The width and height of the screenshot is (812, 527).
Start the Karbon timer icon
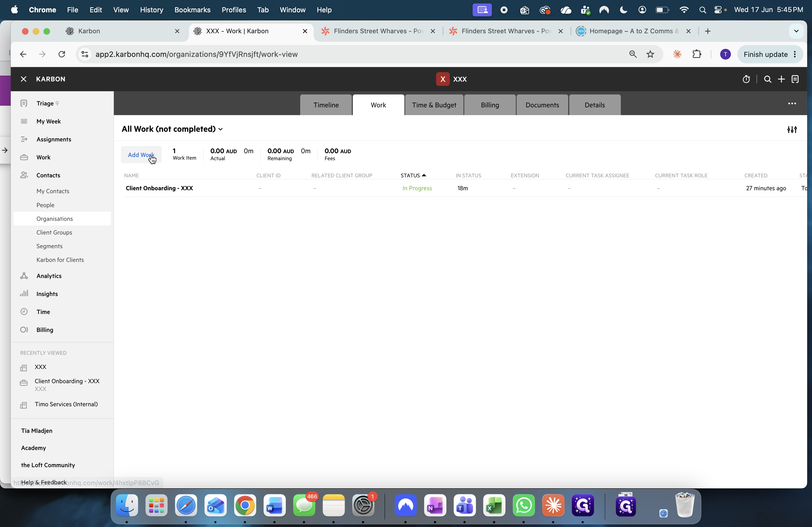(x=746, y=79)
